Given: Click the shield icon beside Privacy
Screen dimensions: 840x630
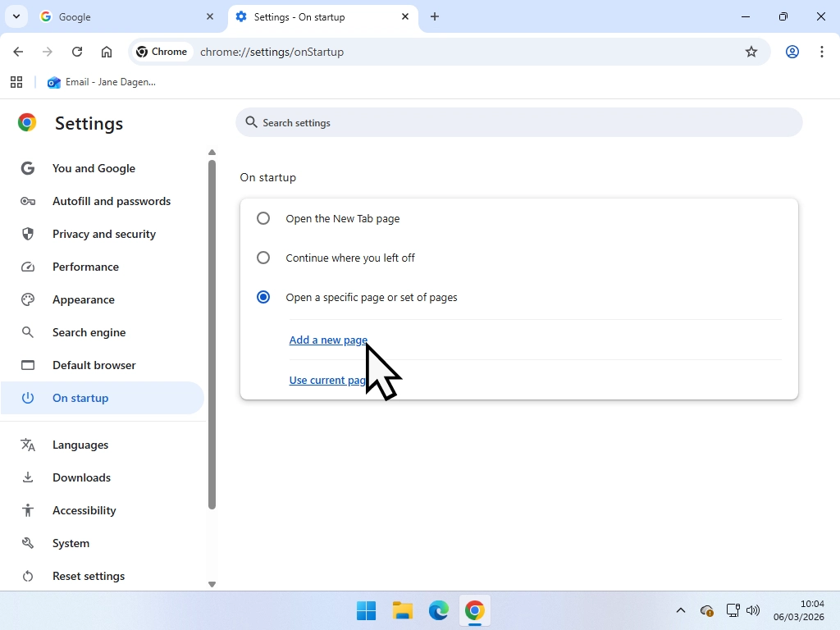Looking at the screenshot, I should pos(28,234).
